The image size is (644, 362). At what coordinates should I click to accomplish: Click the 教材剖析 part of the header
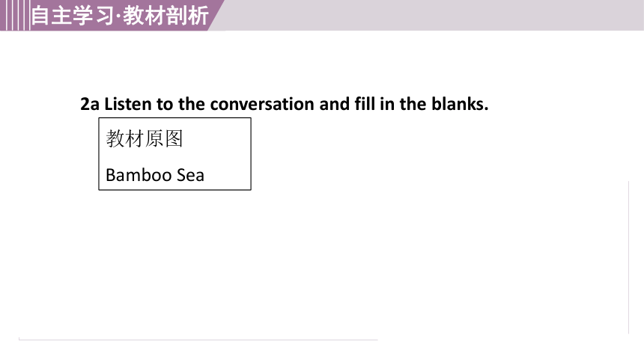point(166,16)
